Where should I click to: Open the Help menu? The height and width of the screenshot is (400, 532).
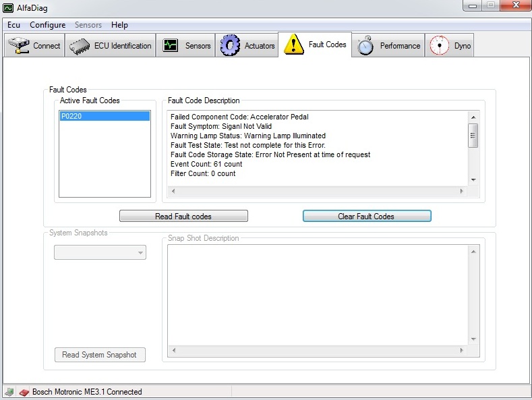tap(119, 25)
